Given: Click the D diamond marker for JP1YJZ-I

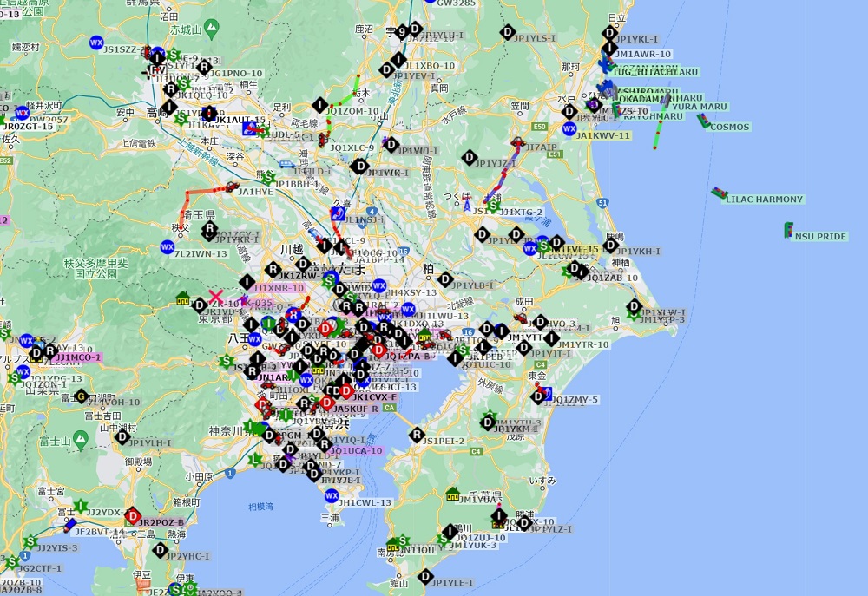Looking at the screenshot, I should pos(470,158).
